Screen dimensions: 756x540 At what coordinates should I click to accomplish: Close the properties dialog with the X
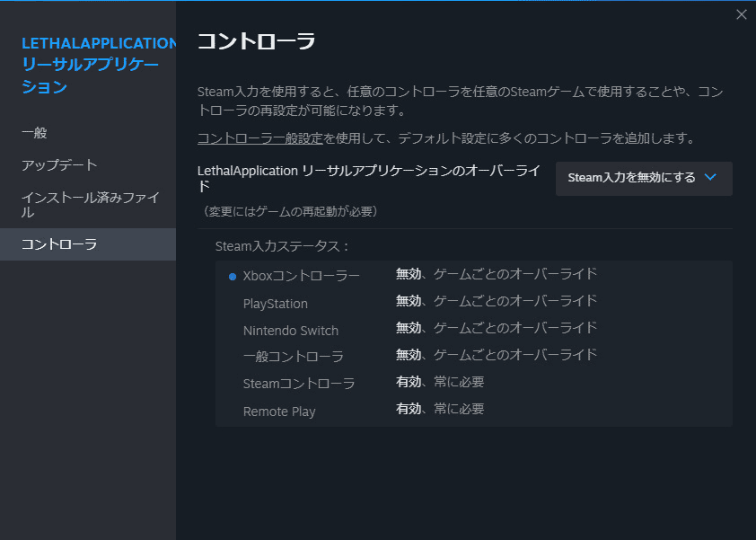tap(741, 14)
